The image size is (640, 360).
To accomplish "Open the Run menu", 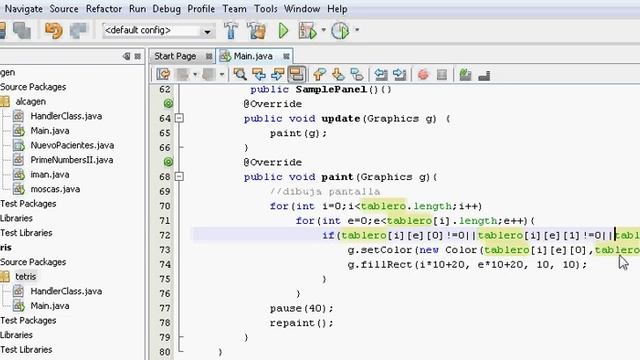I will 137,9.
